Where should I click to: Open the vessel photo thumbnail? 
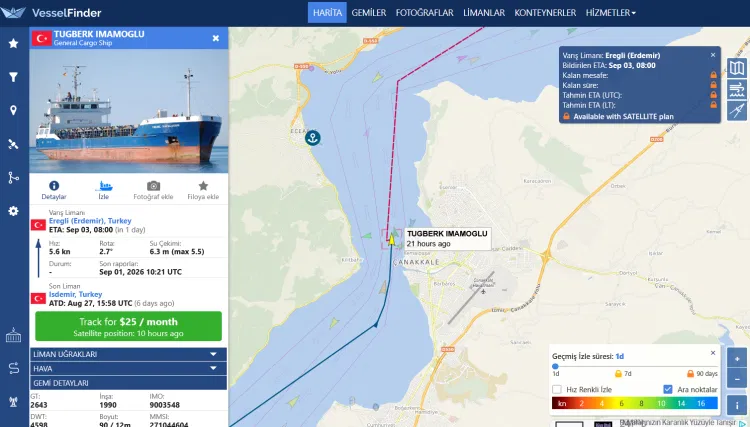point(129,111)
